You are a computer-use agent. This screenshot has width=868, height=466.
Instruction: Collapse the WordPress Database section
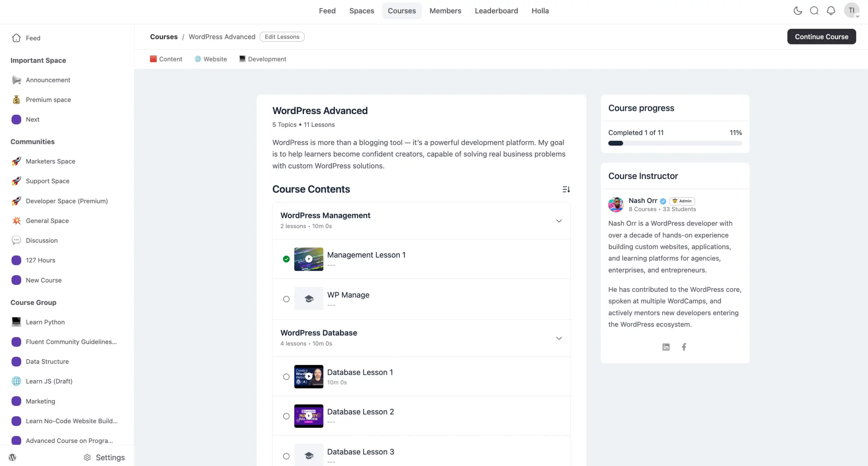pos(559,338)
